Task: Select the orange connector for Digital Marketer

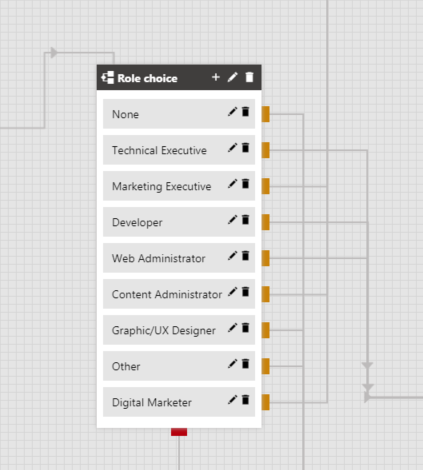Action: (x=266, y=402)
